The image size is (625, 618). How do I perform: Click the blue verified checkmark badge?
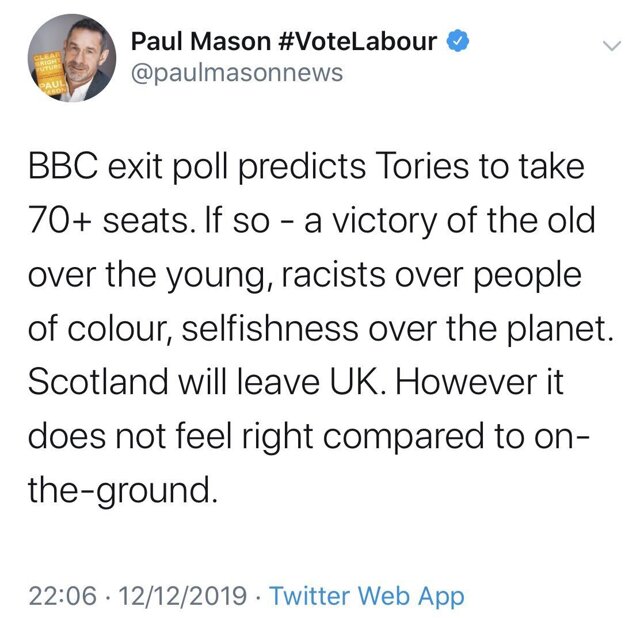coord(458,41)
